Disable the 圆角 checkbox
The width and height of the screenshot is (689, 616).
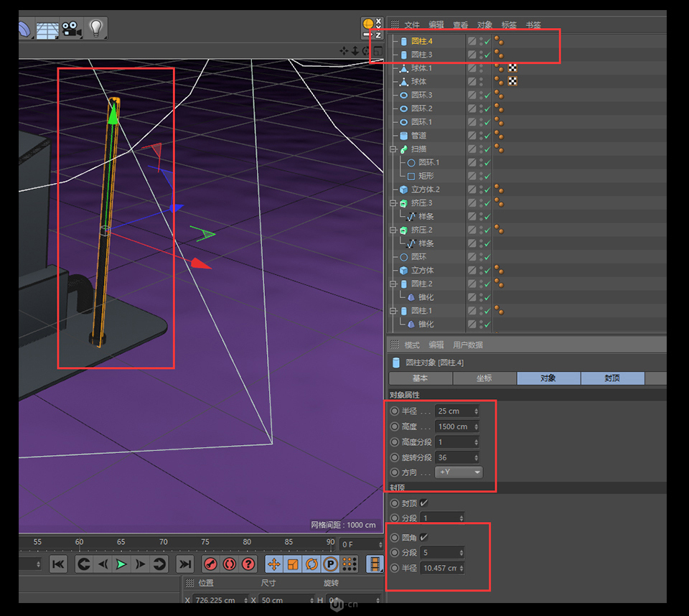pyautogui.click(x=423, y=537)
